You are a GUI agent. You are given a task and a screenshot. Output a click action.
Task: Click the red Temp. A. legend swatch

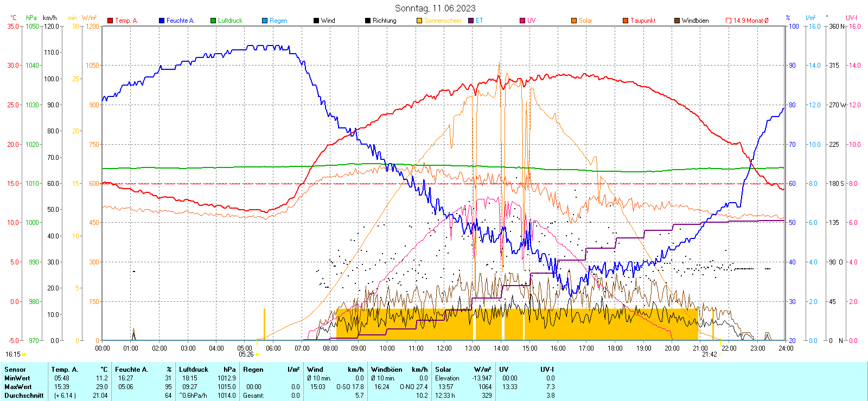(x=110, y=21)
